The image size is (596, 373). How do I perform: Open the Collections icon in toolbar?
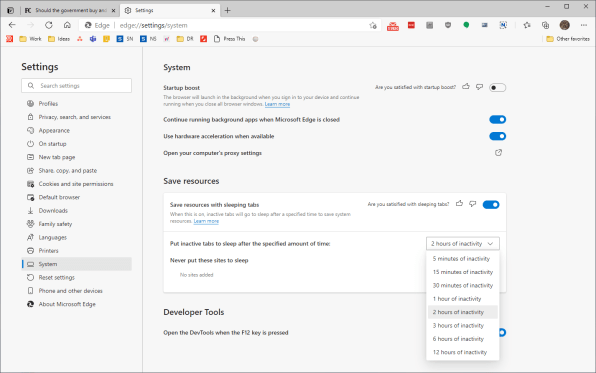tap(545, 25)
